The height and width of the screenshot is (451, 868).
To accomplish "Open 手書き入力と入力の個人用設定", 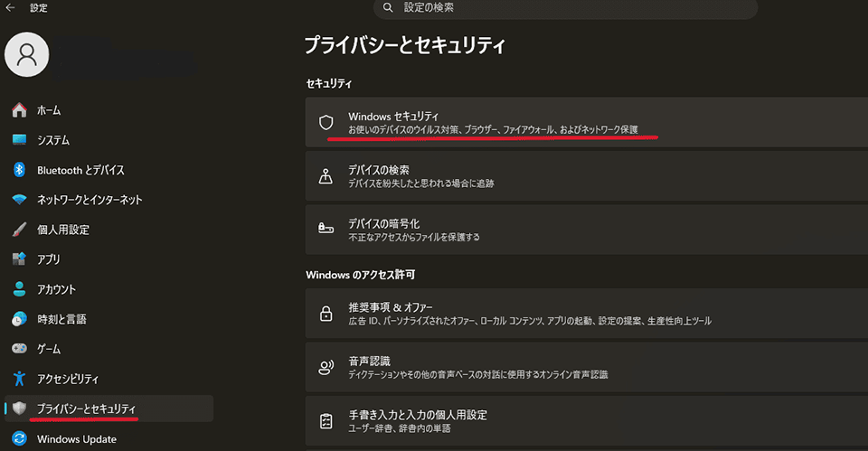I will [587, 420].
